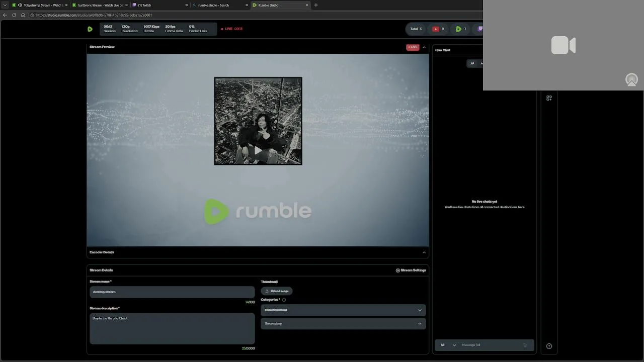Select the All filter in Live Chat

(472, 63)
